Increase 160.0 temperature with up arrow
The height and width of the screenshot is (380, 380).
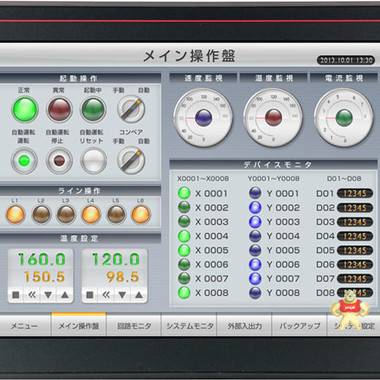(65, 295)
